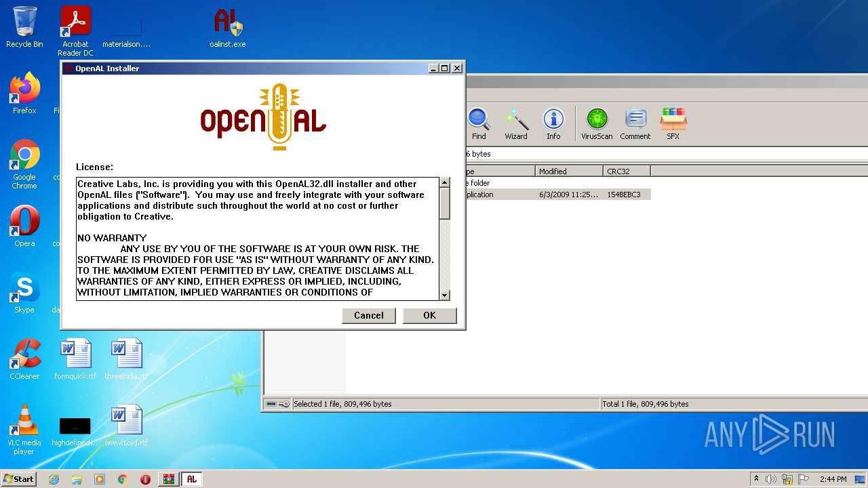Select oalinst.exe on desktop

[228, 28]
